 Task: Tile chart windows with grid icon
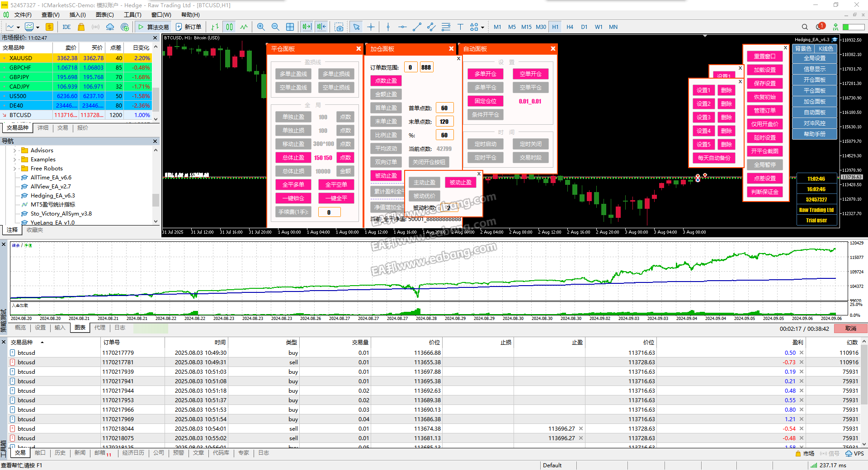pyautogui.click(x=290, y=27)
